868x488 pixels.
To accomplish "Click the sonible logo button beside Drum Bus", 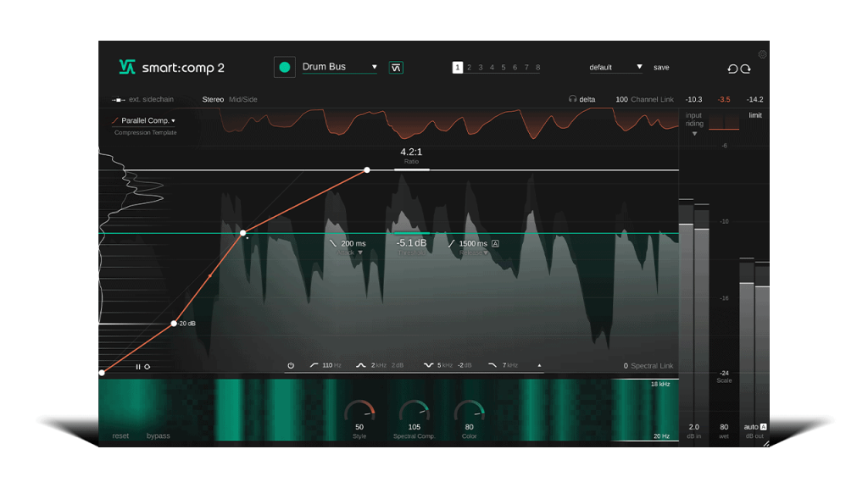I will (396, 68).
